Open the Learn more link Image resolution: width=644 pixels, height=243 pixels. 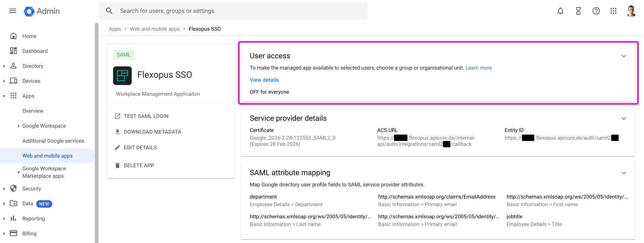coord(478,68)
